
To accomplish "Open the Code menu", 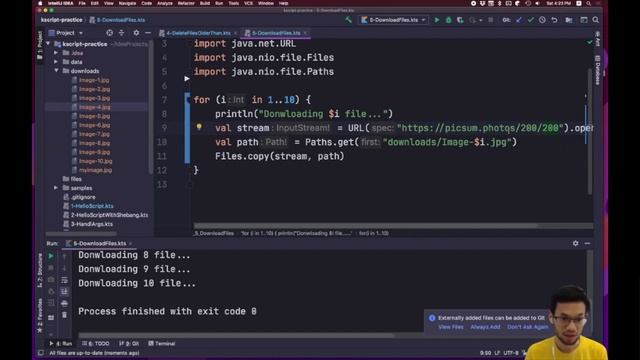I will click(147, 3).
